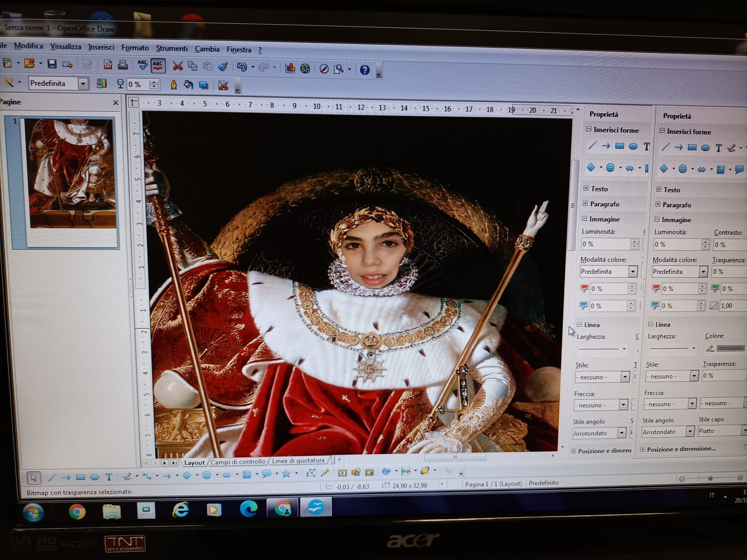Click the line Colore swatch in right panel
747x560 pixels.
(x=731, y=348)
